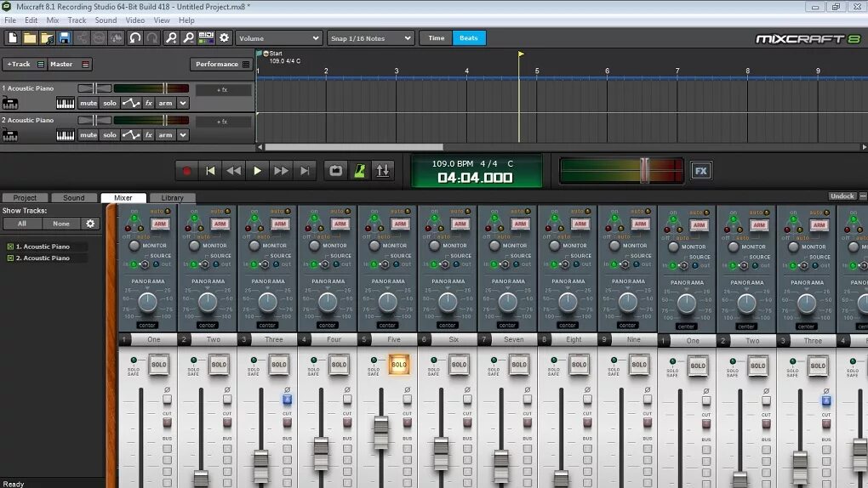
Task: Click the instrument icon for track 1 Acoustic Piano
Action: click(10, 103)
